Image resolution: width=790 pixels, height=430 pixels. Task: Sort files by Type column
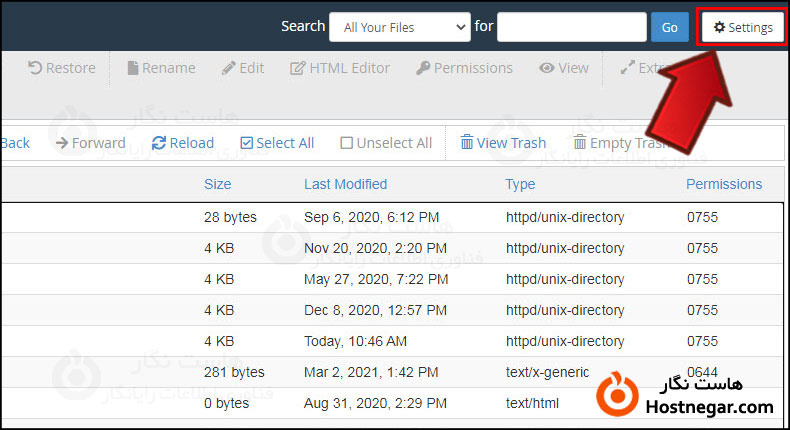point(520,184)
